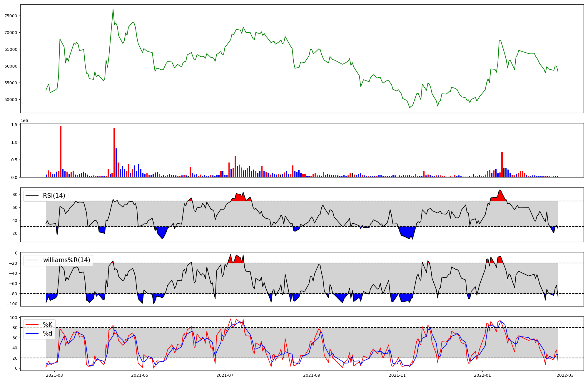Click the 1e6 volume scale notation
This screenshot has width=588, height=382.
point(24,121)
